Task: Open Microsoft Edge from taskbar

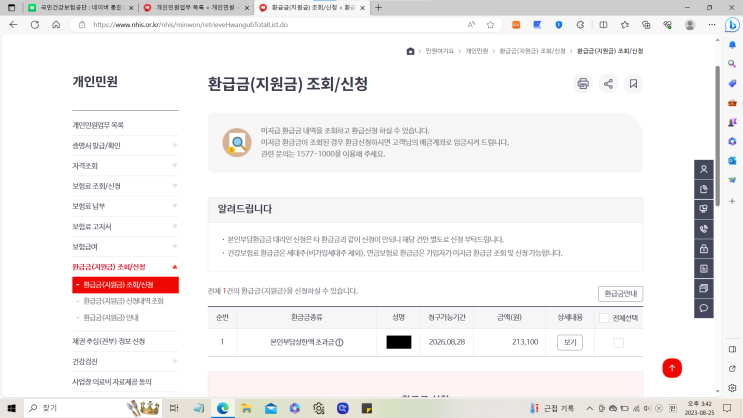Action: (223, 408)
